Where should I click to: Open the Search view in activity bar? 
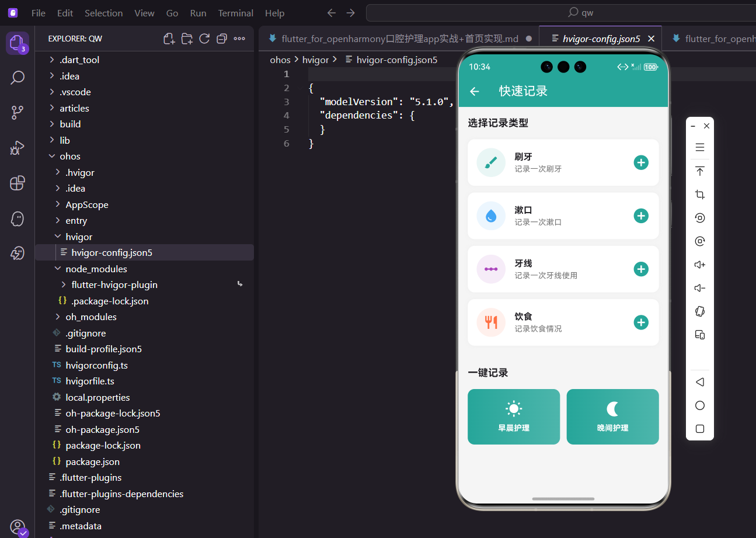coord(18,78)
